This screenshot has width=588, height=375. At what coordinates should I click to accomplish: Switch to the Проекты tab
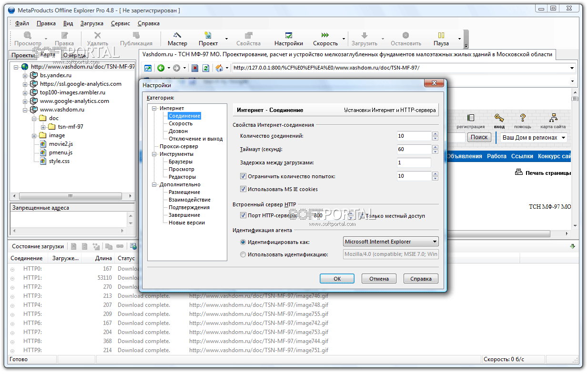click(x=23, y=55)
